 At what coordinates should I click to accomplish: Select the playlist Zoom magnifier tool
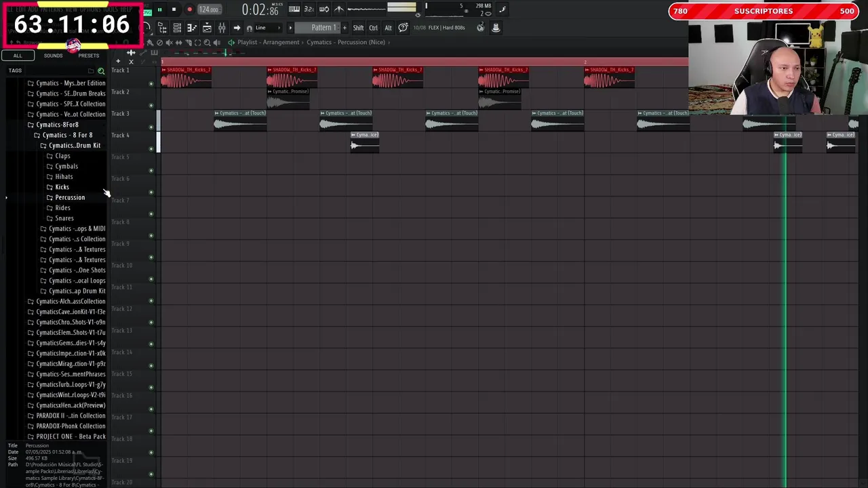coord(208,42)
